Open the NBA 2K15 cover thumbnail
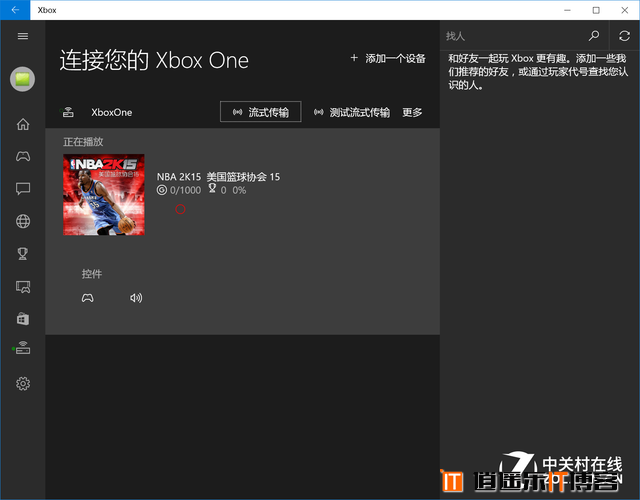This screenshot has width=640, height=500. click(x=104, y=195)
